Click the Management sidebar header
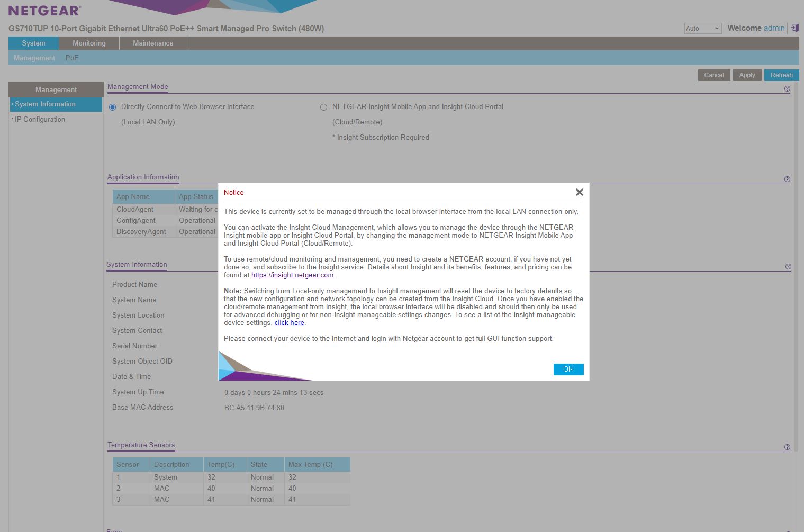This screenshot has width=804, height=532. pos(56,89)
